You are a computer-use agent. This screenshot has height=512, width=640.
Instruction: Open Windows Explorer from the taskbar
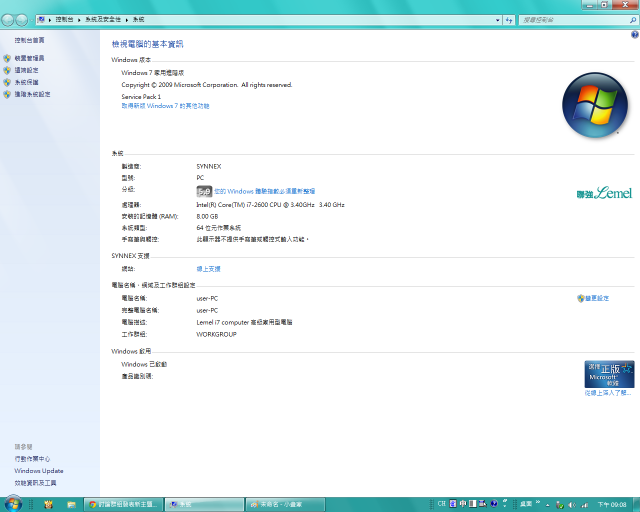tap(71, 505)
